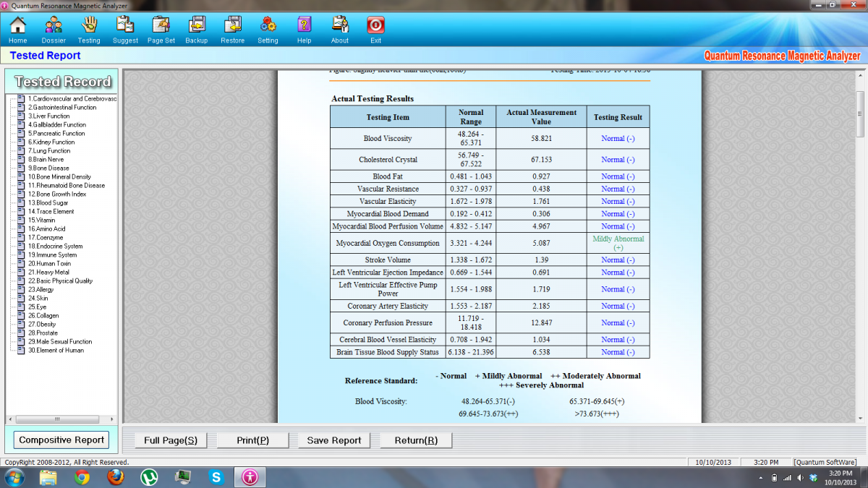The width and height of the screenshot is (868, 488).
Task: Click the Testing Result column header
Action: point(618,117)
